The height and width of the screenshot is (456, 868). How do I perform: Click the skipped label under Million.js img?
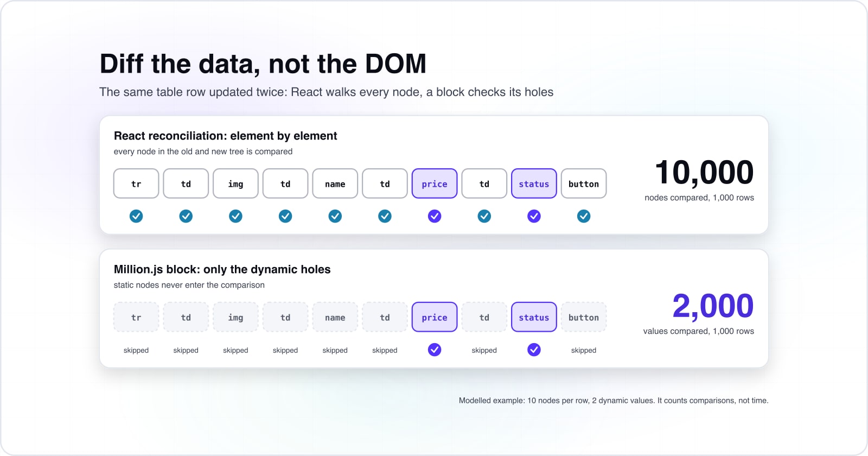point(235,350)
